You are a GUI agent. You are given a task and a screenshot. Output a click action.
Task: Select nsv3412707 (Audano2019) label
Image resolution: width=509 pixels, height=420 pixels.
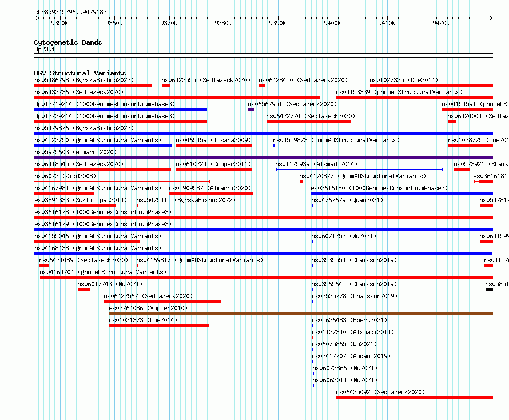pos(351,356)
